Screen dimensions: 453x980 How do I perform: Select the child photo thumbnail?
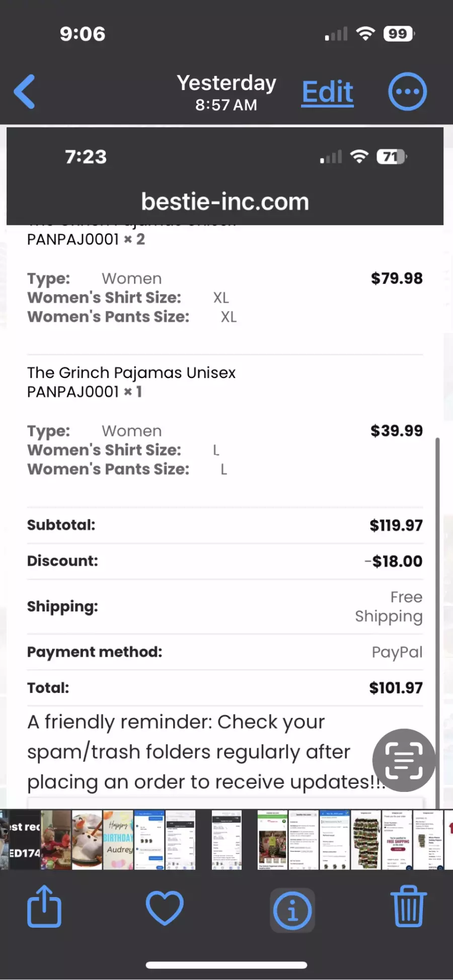[x=56, y=840]
